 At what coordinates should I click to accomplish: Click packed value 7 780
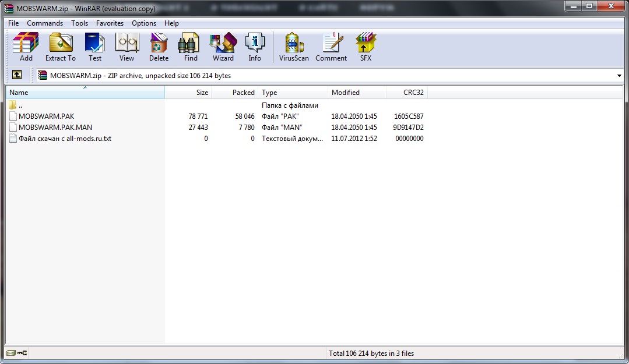(x=247, y=128)
